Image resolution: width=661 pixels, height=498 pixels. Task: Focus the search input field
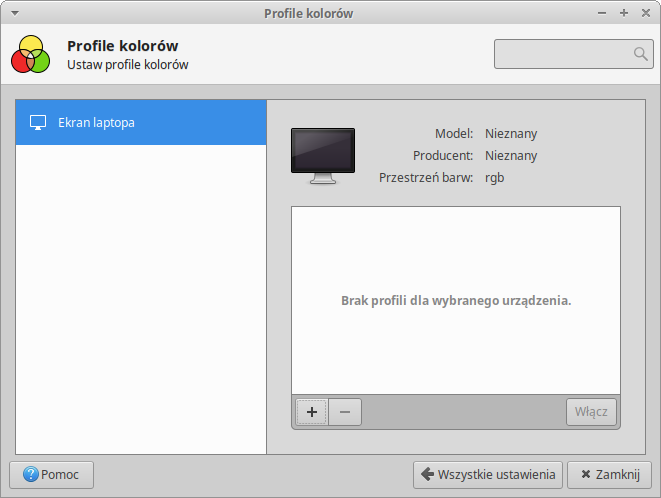coord(573,54)
